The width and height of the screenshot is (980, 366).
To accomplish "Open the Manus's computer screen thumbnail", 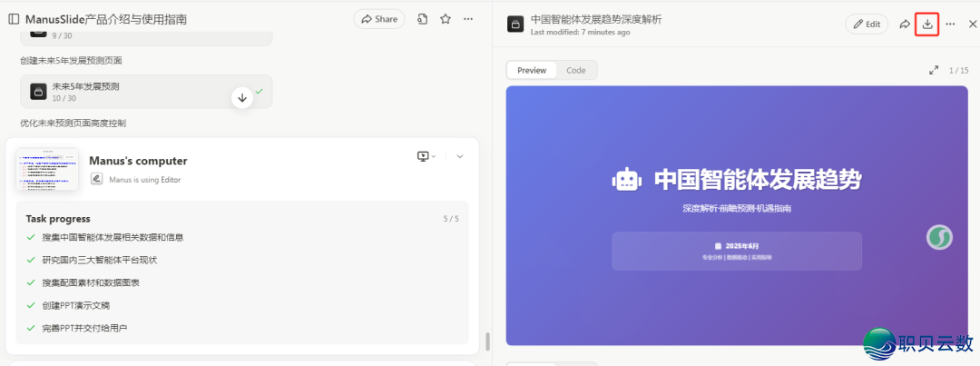I will (x=47, y=169).
